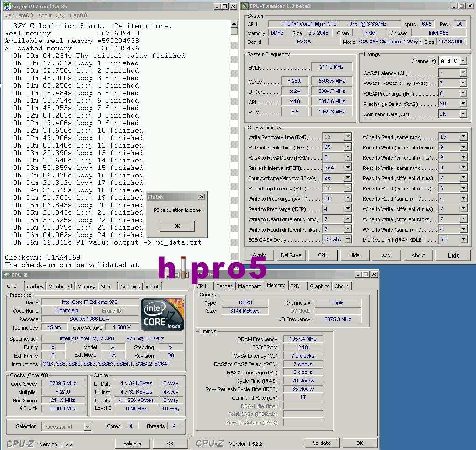Click the Super PI title bar icon
Screen dimensions: 476x450
(7, 6)
